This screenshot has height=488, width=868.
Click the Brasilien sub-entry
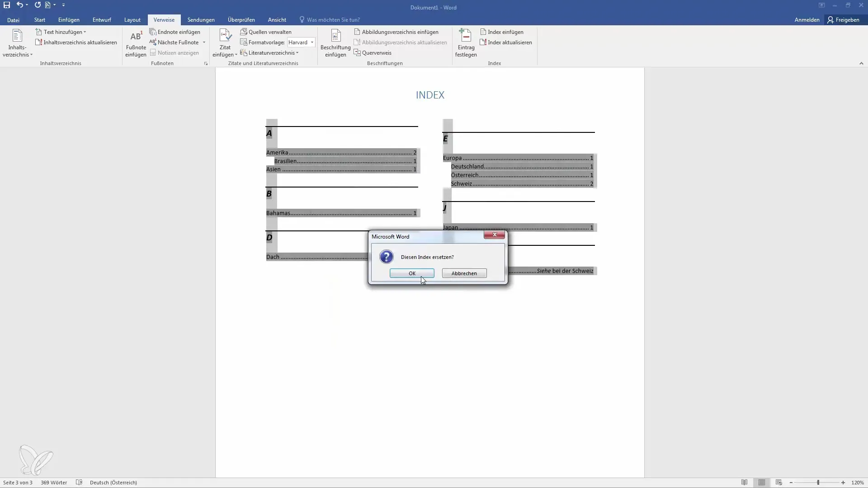tap(345, 161)
